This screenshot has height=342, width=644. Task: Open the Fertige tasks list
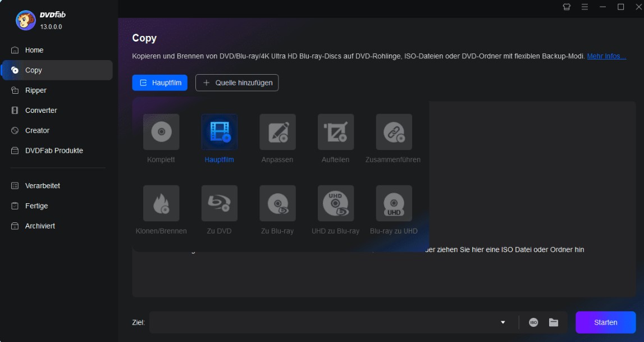pos(57,206)
